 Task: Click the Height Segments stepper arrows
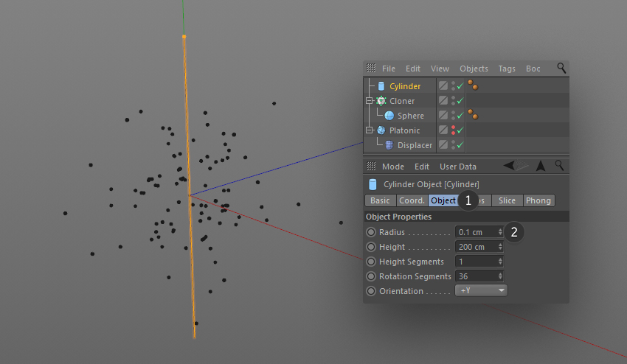(500, 262)
